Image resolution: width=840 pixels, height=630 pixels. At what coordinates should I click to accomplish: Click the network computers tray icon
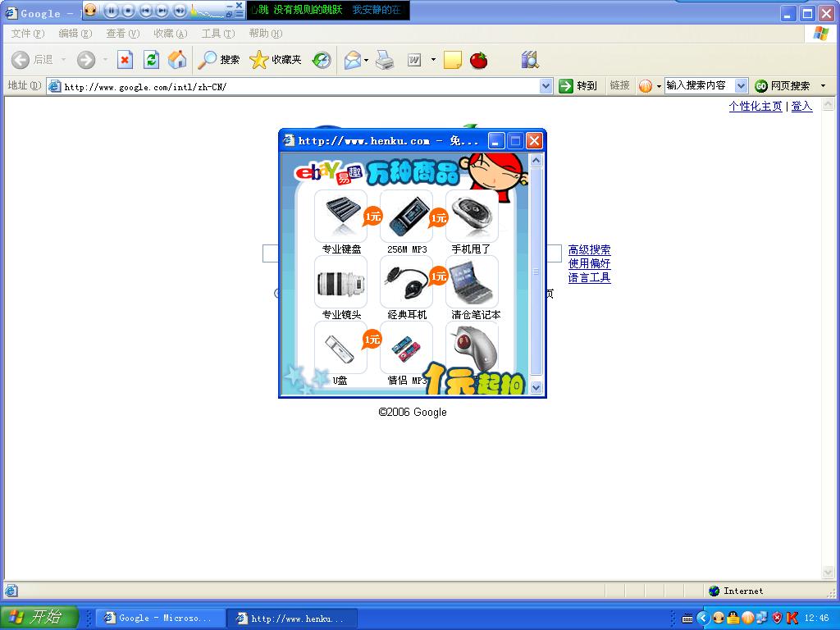click(762, 618)
